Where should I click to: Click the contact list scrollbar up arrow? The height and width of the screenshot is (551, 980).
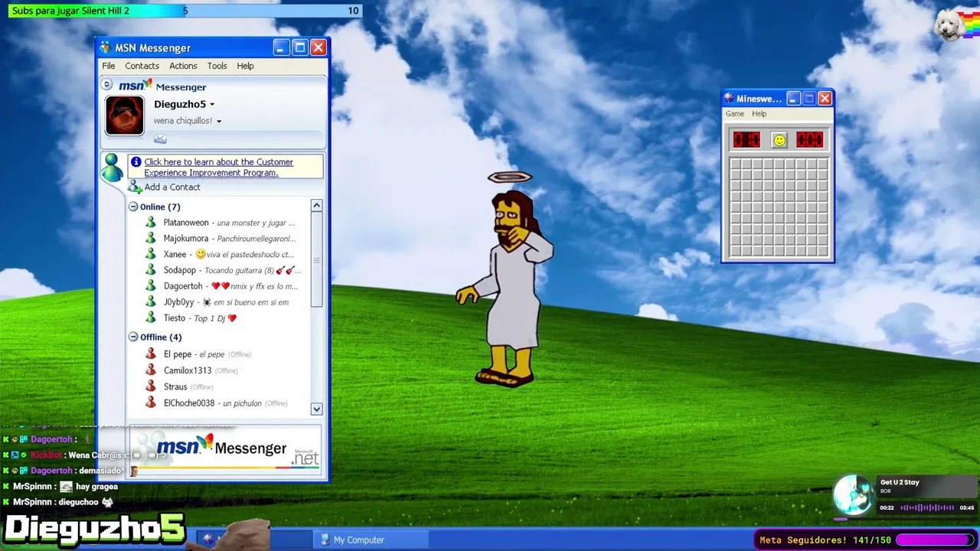pyautogui.click(x=316, y=206)
